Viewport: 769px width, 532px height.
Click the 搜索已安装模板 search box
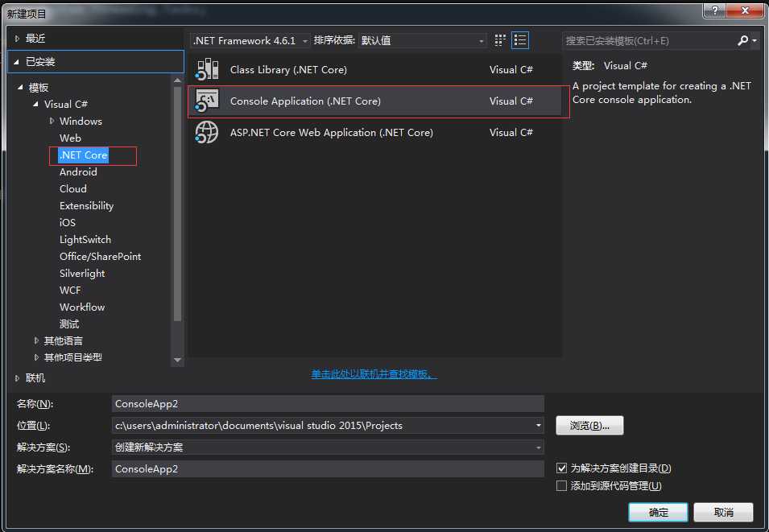(649, 41)
